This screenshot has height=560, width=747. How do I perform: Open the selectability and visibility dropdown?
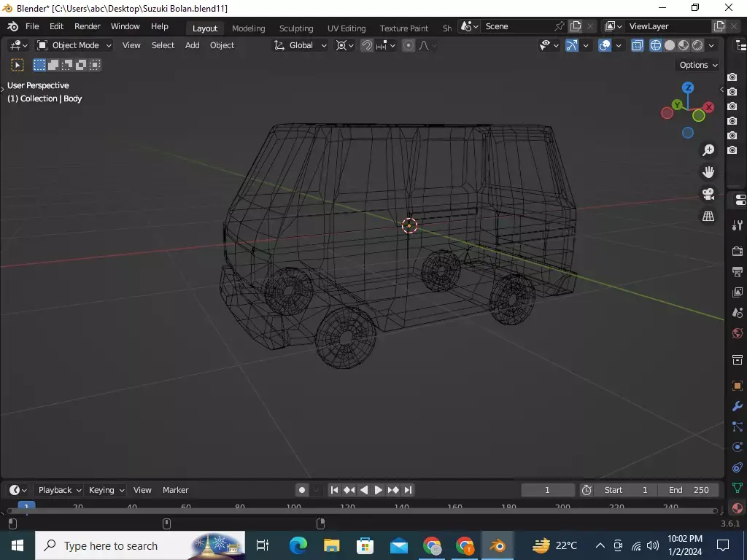(549, 45)
